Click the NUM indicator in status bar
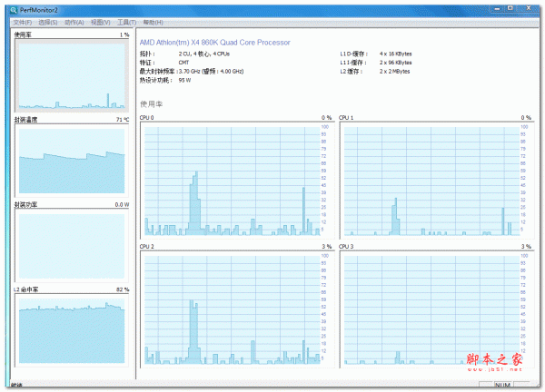This screenshot has width=545, height=392. point(502,385)
